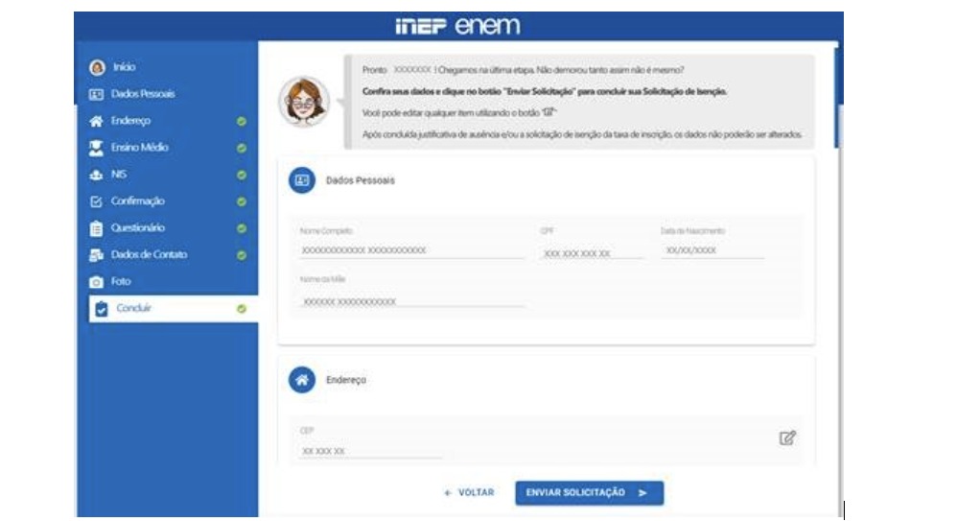The height and width of the screenshot is (521, 980).
Task: Click the 'Endereço' section heading text
Action: 345,380
